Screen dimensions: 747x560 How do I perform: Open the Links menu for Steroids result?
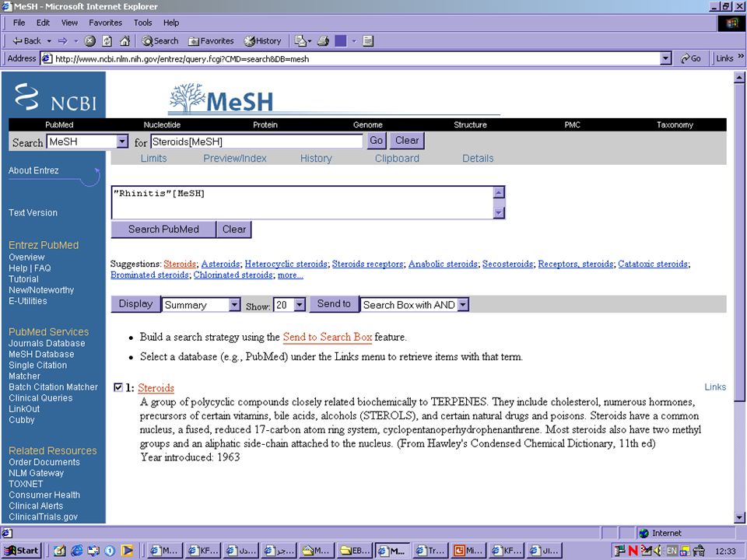pyautogui.click(x=715, y=387)
